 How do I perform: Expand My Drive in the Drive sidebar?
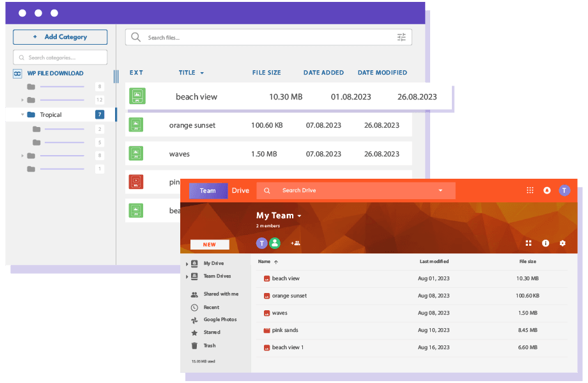tap(187, 263)
